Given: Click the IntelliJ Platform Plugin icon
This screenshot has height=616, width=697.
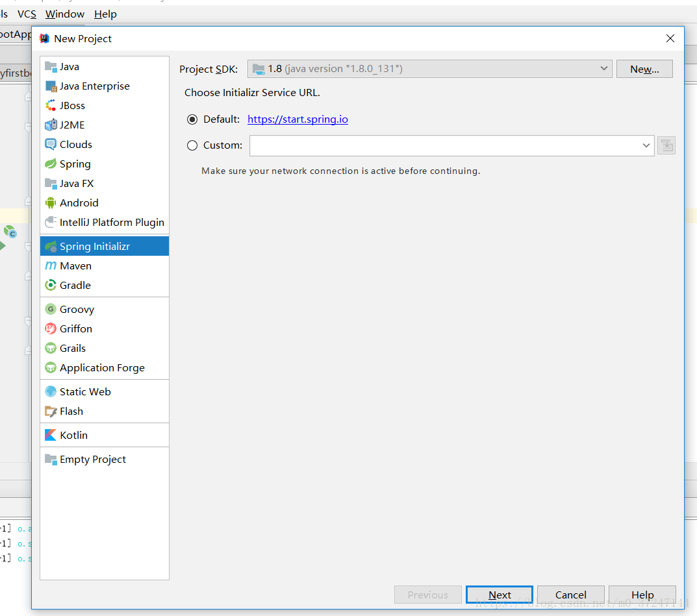Looking at the screenshot, I should [x=51, y=222].
